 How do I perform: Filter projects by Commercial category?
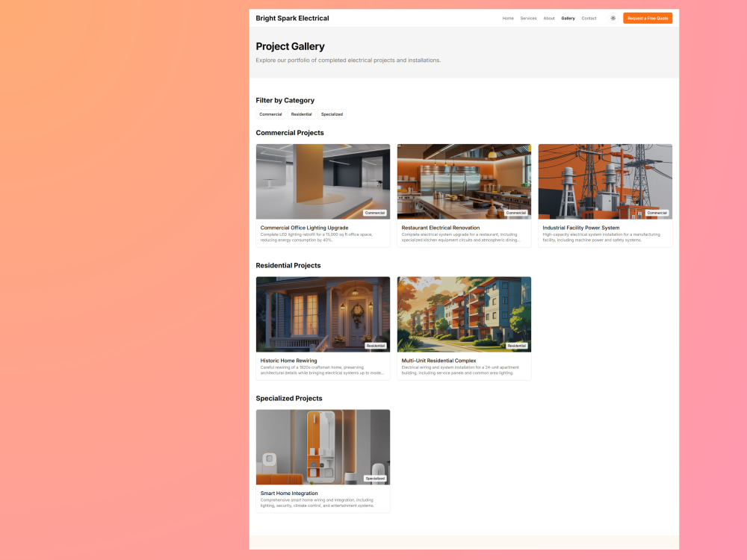pos(270,114)
